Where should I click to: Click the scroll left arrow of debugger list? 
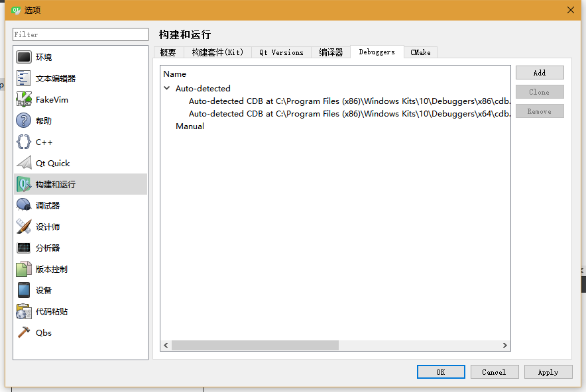166,346
